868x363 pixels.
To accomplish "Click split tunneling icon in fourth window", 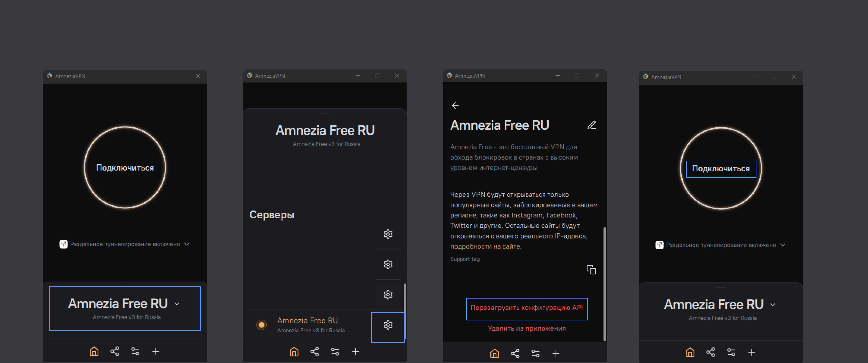I will 659,245.
